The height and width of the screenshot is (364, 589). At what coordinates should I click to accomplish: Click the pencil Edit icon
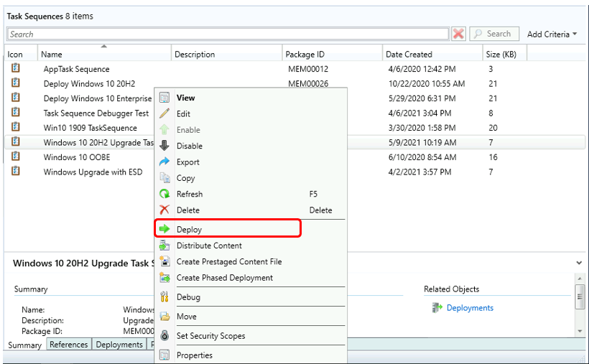pos(164,113)
